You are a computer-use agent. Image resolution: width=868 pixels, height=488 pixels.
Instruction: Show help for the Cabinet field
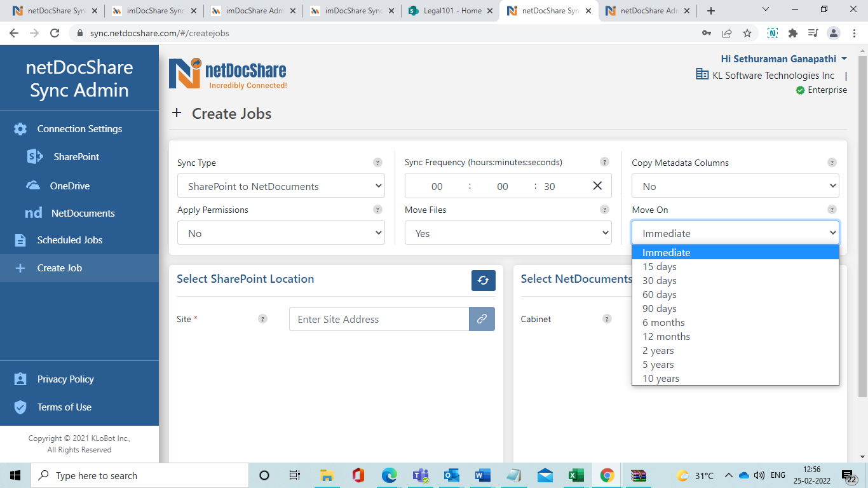click(607, 319)
